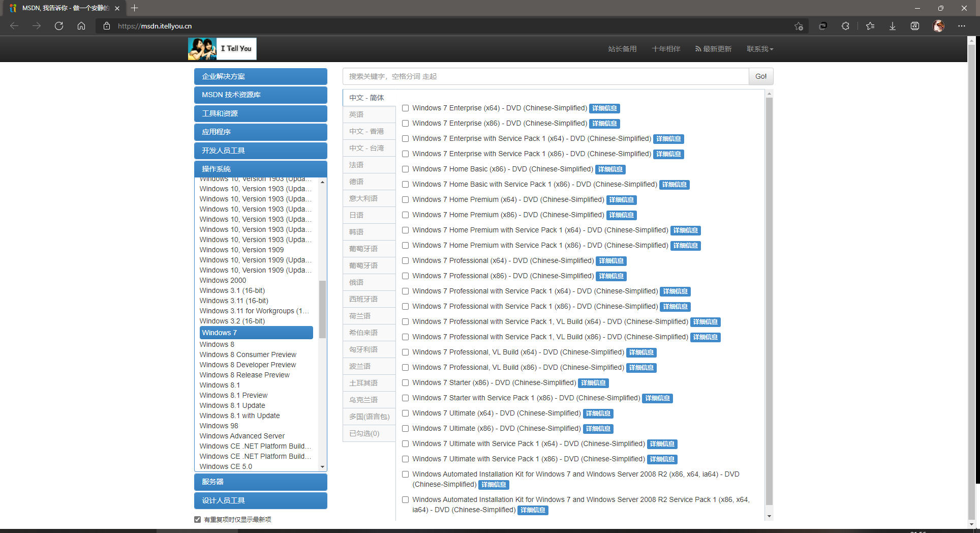Image resolution: width=980 pixels, height=533 pixels.
Task: Check Windows 7 Home Premium (x64) DVD checkbox
Action: click(x=406, y=199)
